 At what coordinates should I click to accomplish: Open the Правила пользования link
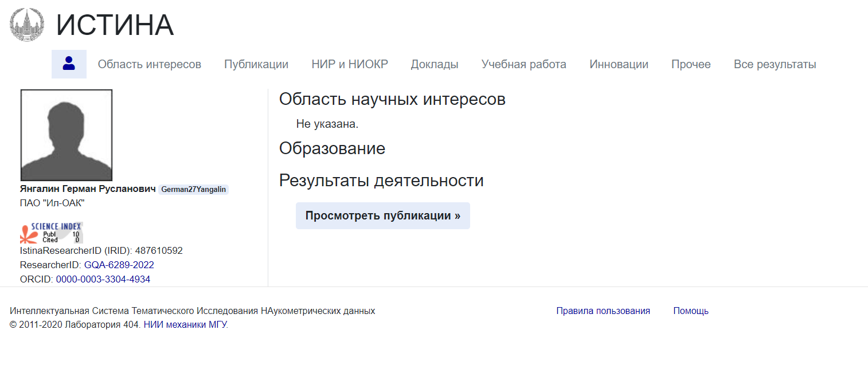click(x=603, y=311)
